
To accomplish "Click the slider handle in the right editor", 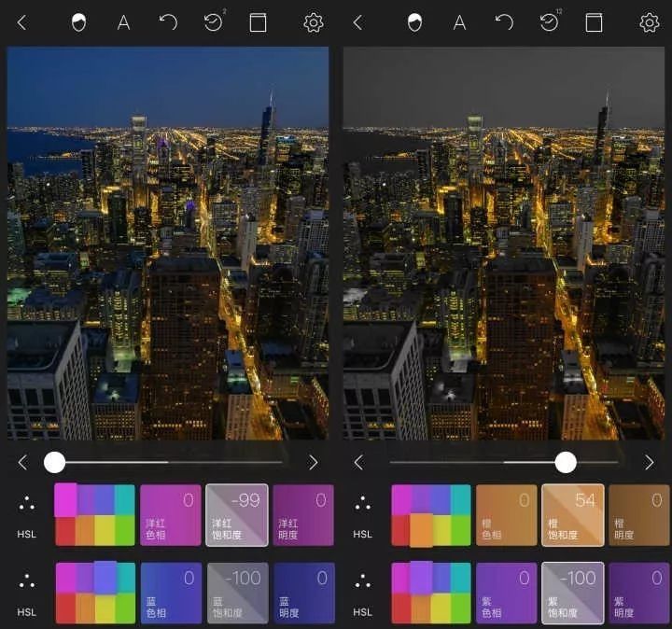I will click(x=566, y=462).
